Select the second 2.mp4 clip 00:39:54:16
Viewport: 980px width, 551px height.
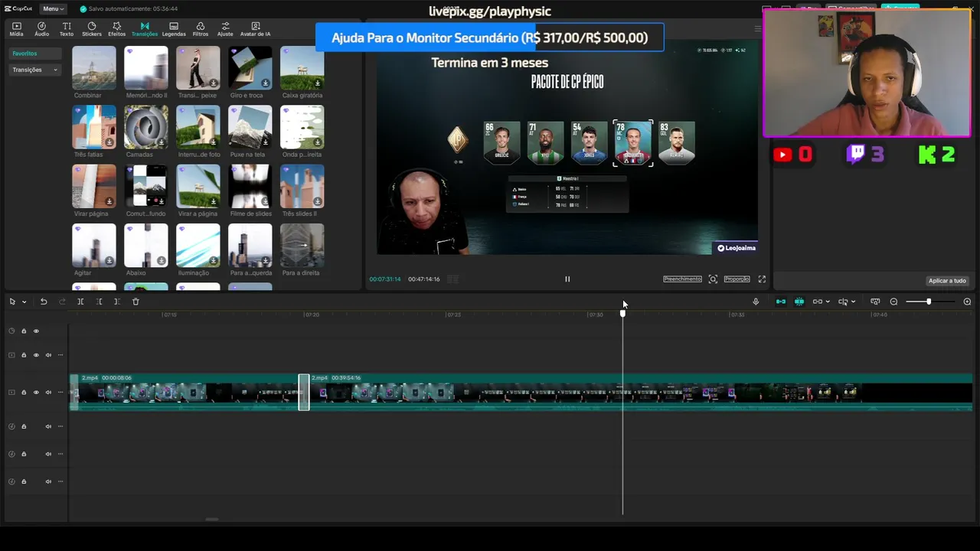tap(641, 392)
